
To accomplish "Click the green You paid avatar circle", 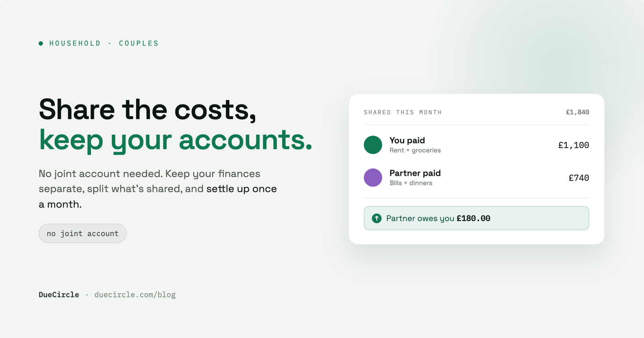I will (x=373, y=145).
